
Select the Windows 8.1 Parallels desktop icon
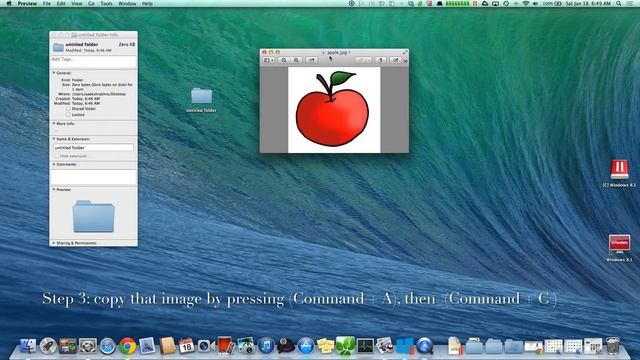[x=619, y=244]
